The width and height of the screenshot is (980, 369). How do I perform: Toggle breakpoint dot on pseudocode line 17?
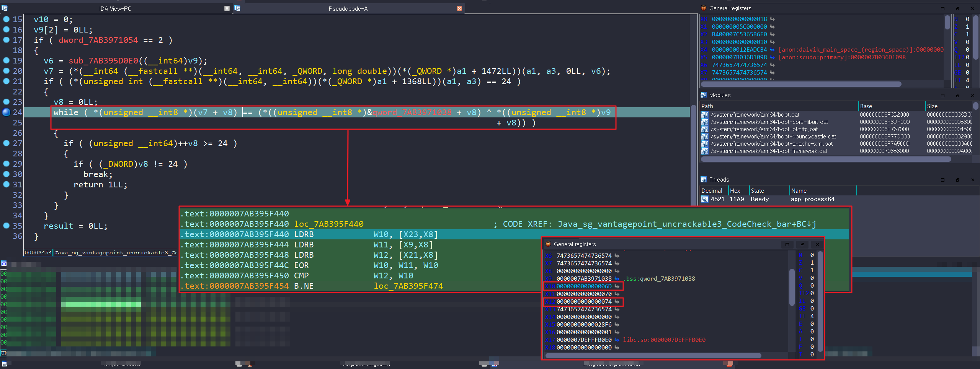tap(6, 40)
